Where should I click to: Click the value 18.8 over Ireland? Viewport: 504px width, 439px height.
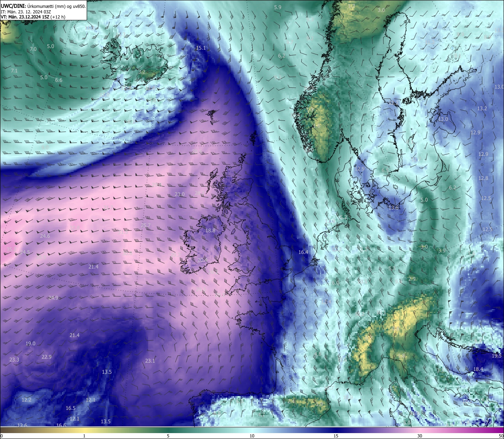210,231
